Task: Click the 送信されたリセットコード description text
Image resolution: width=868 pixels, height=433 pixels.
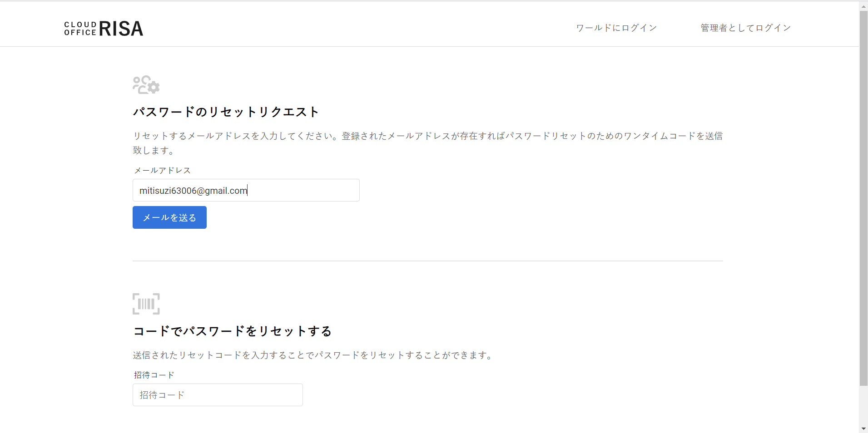Action: [x=314, y=355]
